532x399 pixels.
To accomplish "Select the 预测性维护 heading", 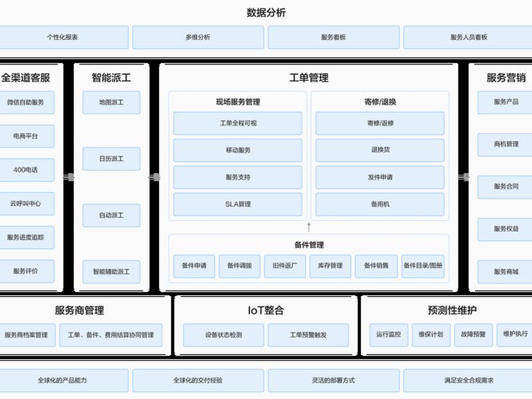I will coord(452,310).
